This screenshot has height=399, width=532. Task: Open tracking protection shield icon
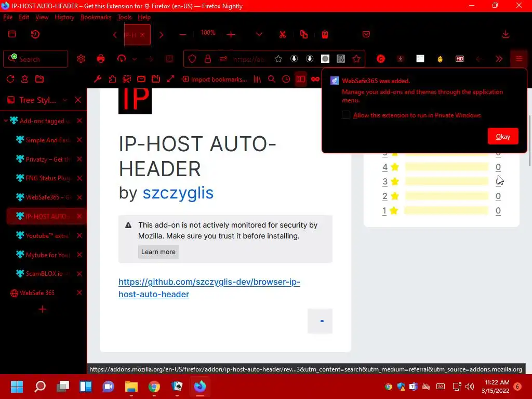tap(192, 59)
